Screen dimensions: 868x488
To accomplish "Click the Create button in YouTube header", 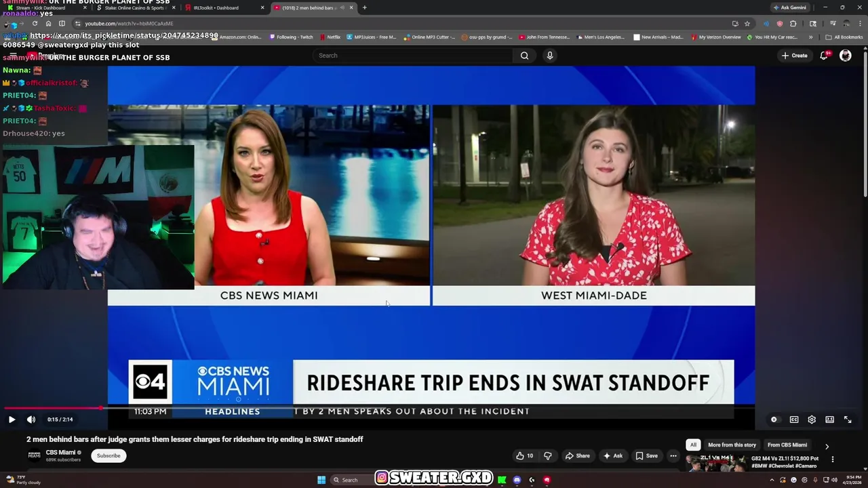I will click(x=794, y=56).
